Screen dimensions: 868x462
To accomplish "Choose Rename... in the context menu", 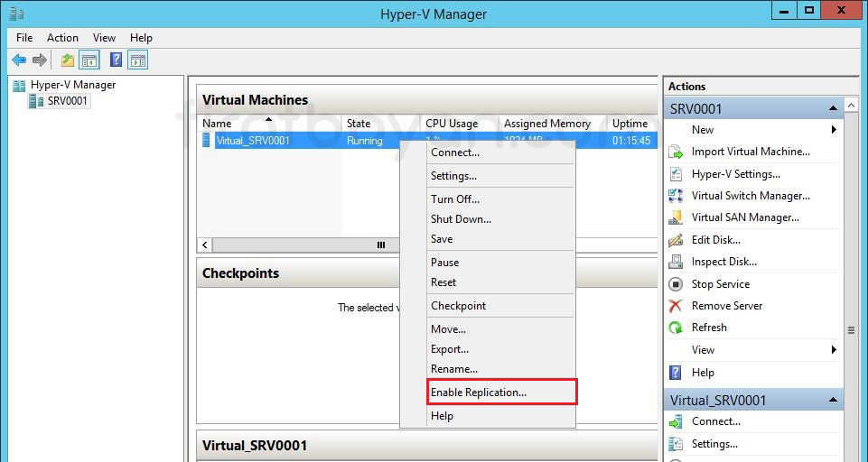I will point(488,369).
